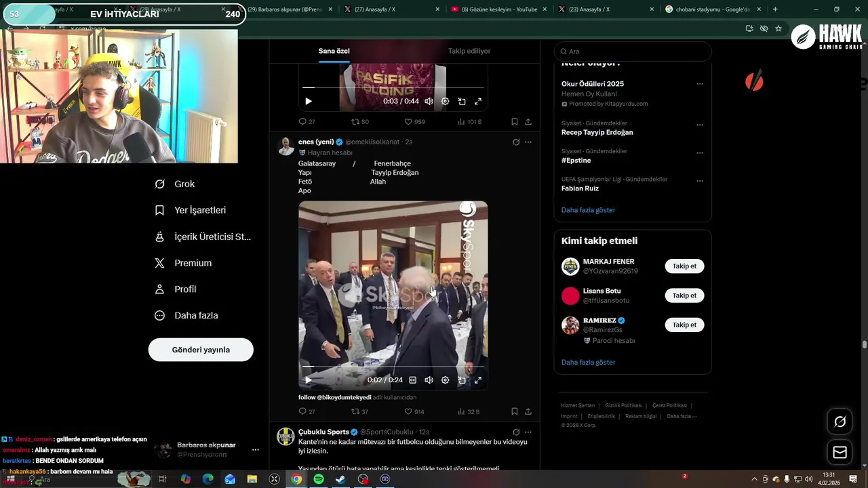The image size is (868, 488).
Task: Toggle mute on the 0:24 video
Action: [x=429, y=380]
